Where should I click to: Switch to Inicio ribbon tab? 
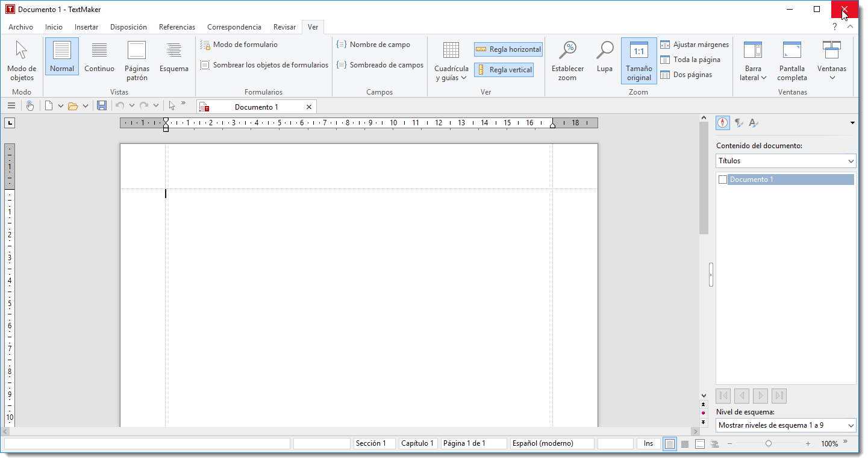[54, 27]
